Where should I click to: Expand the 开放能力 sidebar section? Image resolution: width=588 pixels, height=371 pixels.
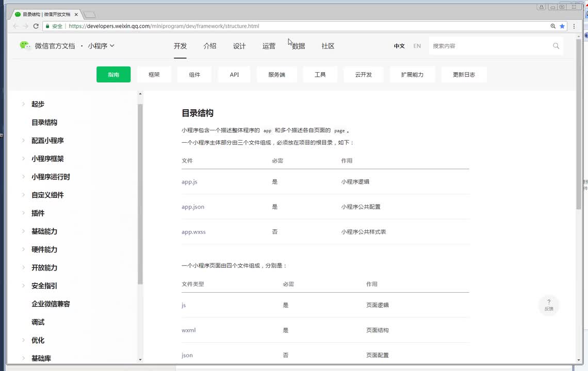pos(23,267)
